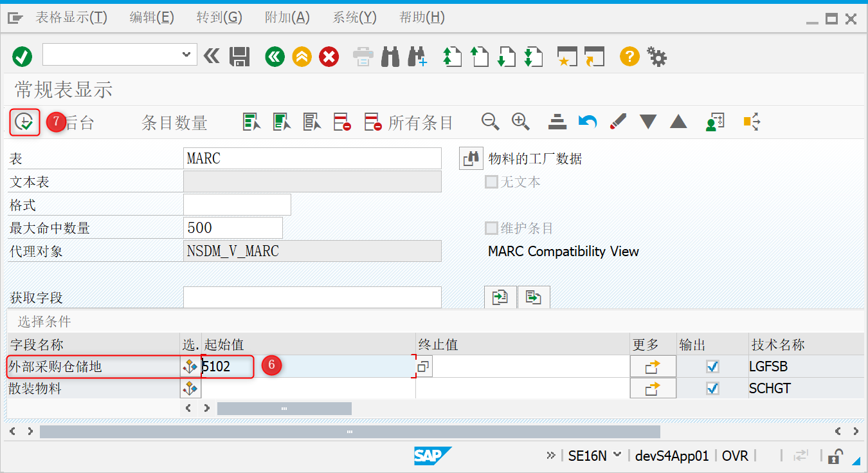Open selection options for 外部采购仓储地

click(x=190, y=366)
